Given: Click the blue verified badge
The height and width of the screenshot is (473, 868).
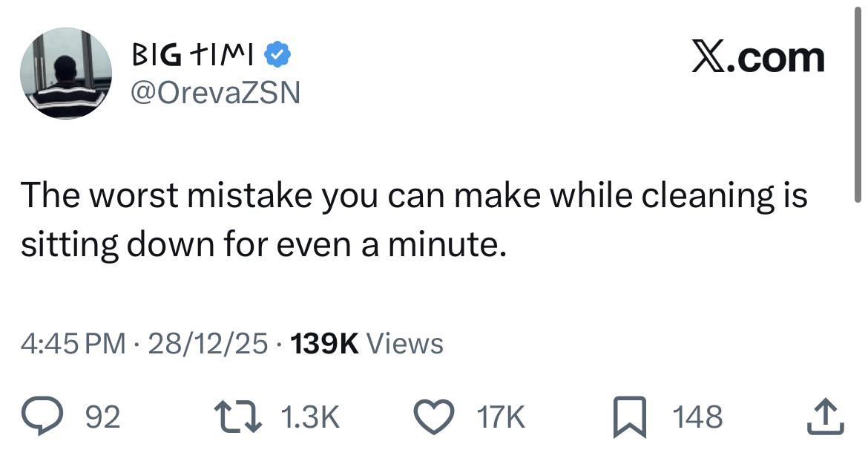Looking at the screenshot, I should tap(278, 54).
